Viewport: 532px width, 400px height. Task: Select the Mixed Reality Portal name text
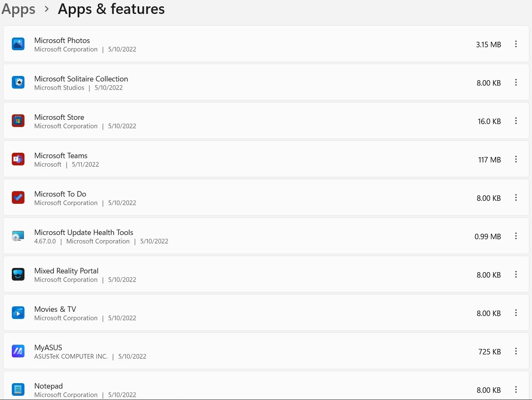pos(66,271)
